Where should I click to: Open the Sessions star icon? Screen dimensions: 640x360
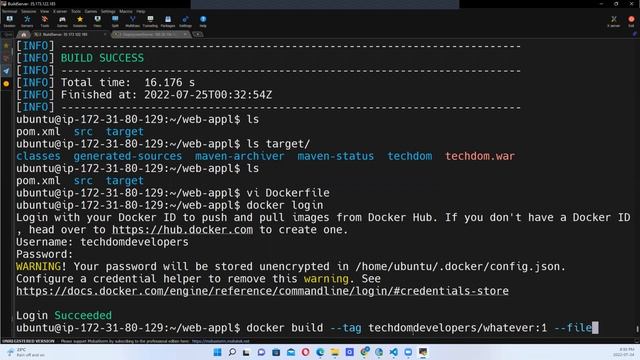tap(80, 21)
